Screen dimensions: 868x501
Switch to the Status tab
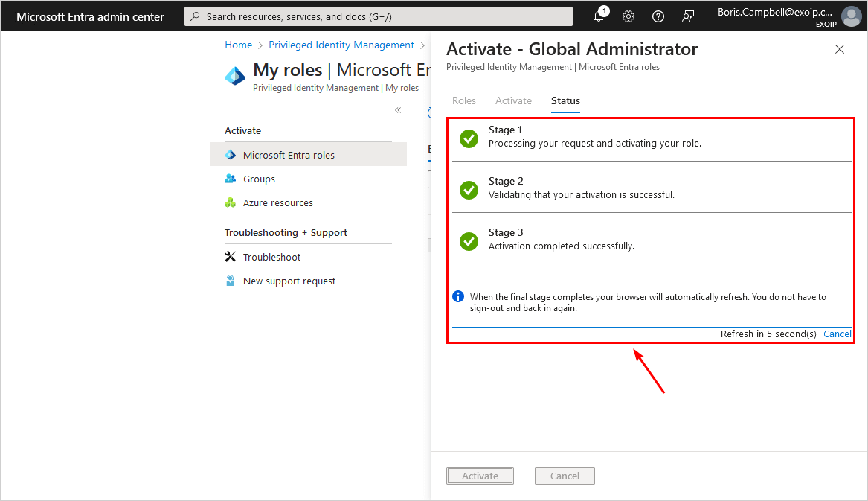565,100
